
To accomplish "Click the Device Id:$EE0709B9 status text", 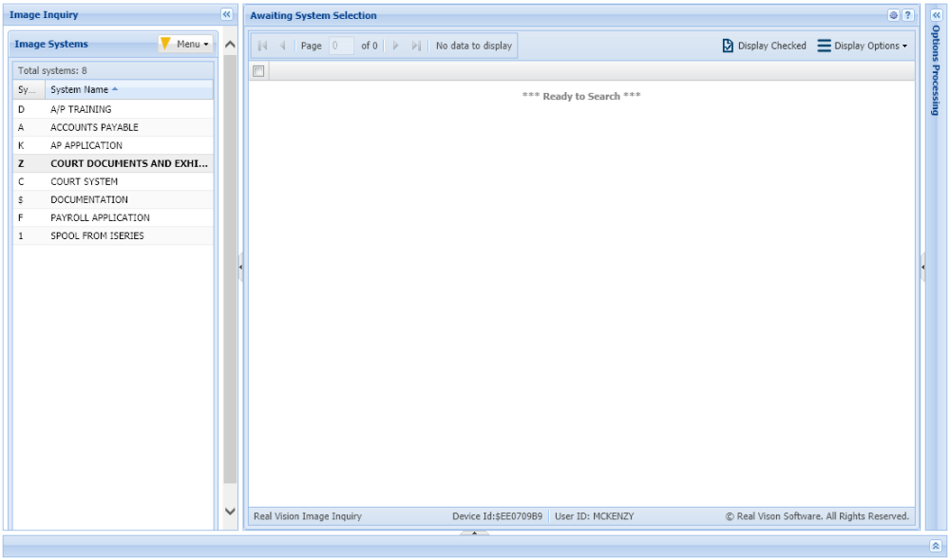I will click(498, 516).
